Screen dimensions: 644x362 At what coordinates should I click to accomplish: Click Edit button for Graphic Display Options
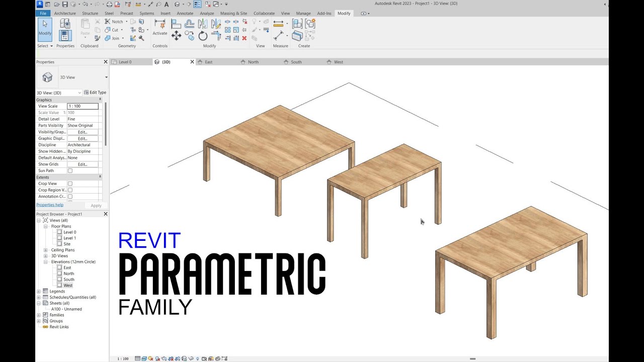point(83,138)
